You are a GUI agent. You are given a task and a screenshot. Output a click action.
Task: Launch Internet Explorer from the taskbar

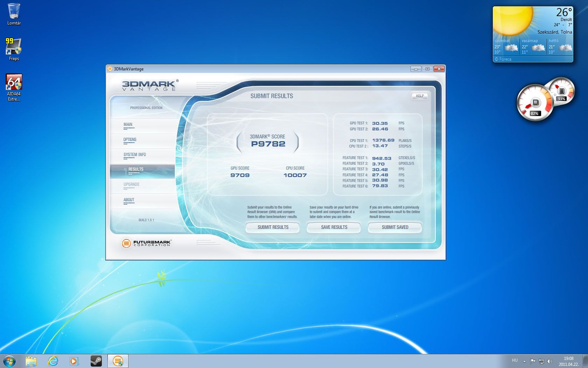click(x=53, y=361)
